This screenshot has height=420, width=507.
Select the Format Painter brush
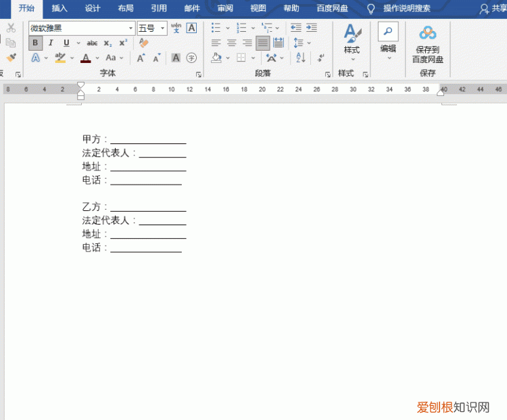pos(11,57)
